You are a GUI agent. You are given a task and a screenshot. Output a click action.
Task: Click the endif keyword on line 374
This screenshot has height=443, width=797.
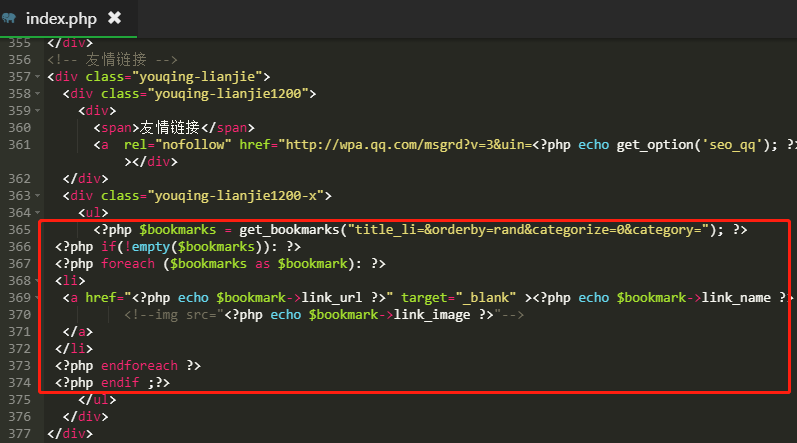tap(120, 383)
